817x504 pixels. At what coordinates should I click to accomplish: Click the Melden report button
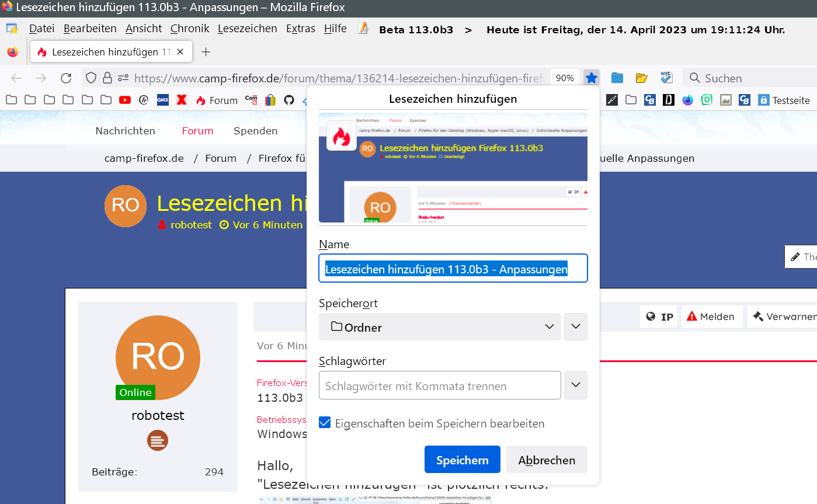tap(711, 317)
